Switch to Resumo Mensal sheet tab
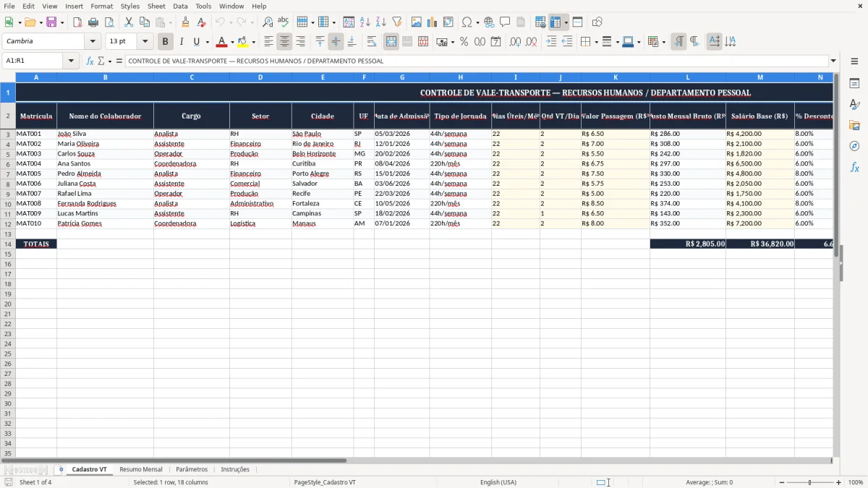This screenshot has width=868, height=488. pyautogui.click(x=141, y=469)
